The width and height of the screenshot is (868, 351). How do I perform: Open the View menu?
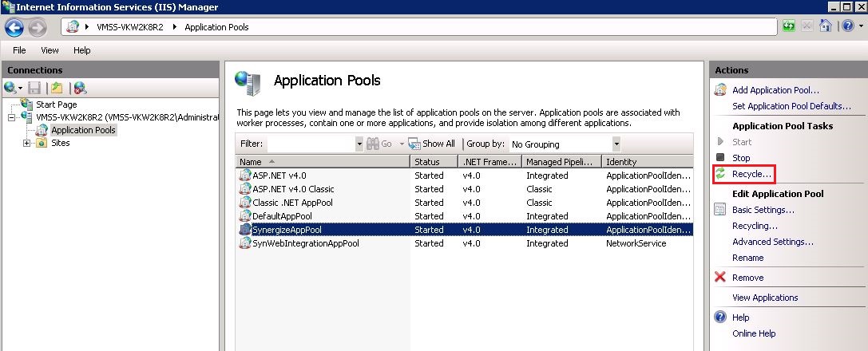click(50, 50)
